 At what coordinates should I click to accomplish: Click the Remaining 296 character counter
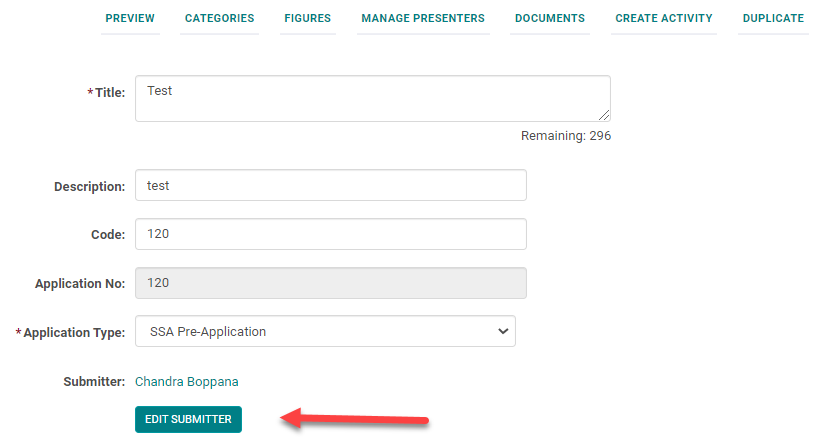coord(565,136)
